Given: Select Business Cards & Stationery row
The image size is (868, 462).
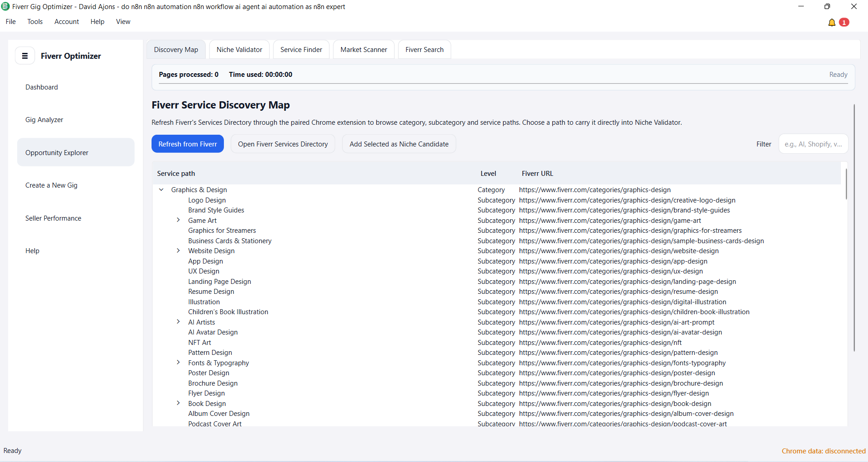Looking at the screenshot, I should (497, 241).
